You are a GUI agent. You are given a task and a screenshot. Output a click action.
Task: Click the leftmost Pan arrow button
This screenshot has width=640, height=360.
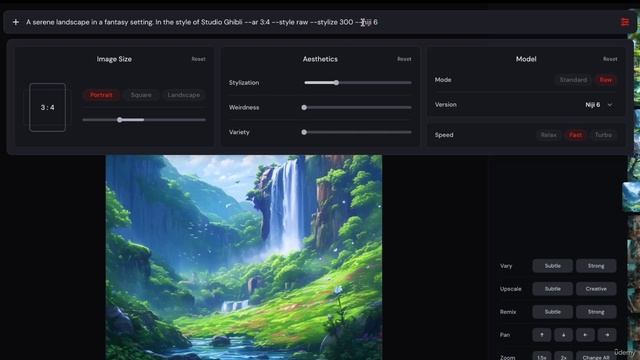coord(542,335)
